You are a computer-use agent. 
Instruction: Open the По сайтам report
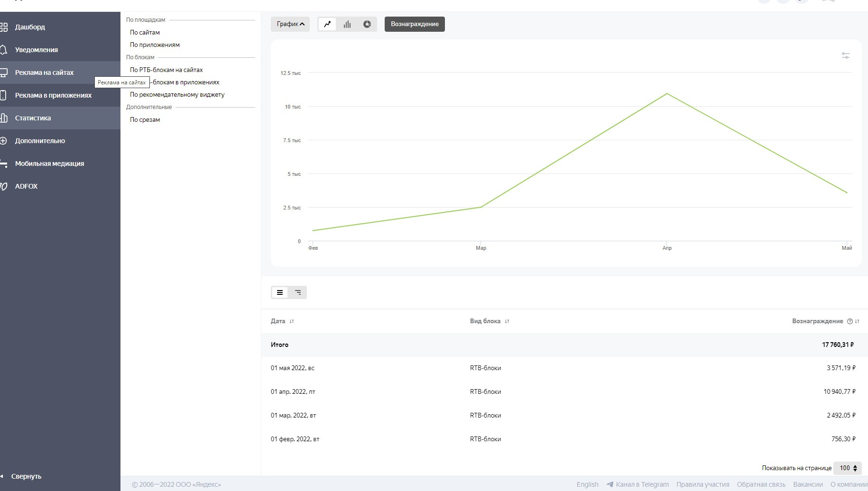pyautogui.click(x=145, y=32)
